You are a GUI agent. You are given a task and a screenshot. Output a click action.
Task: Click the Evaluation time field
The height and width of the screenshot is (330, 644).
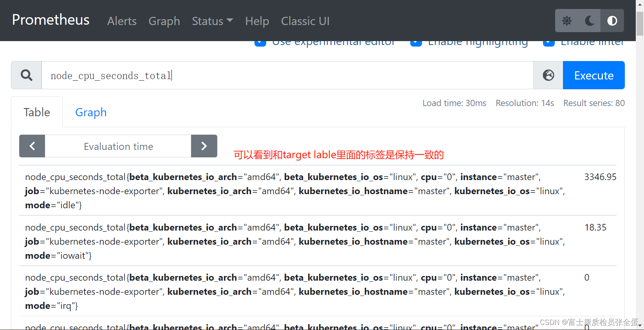coord(118,146)
